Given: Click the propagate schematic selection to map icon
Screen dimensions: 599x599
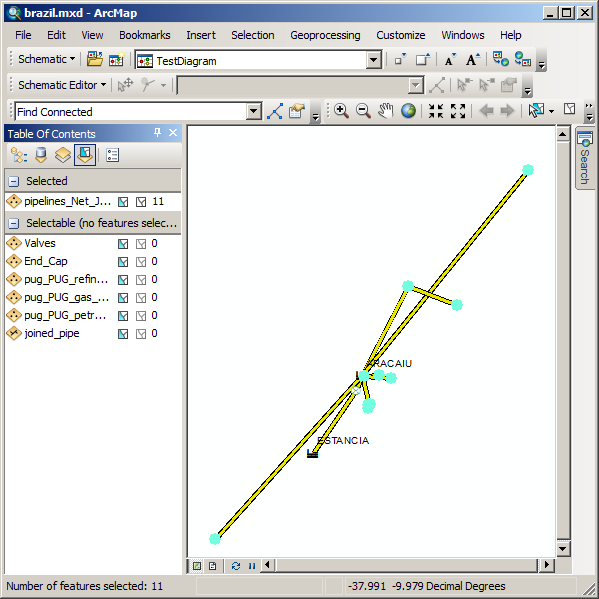Looking at the screenshot, I should point(500,59).
